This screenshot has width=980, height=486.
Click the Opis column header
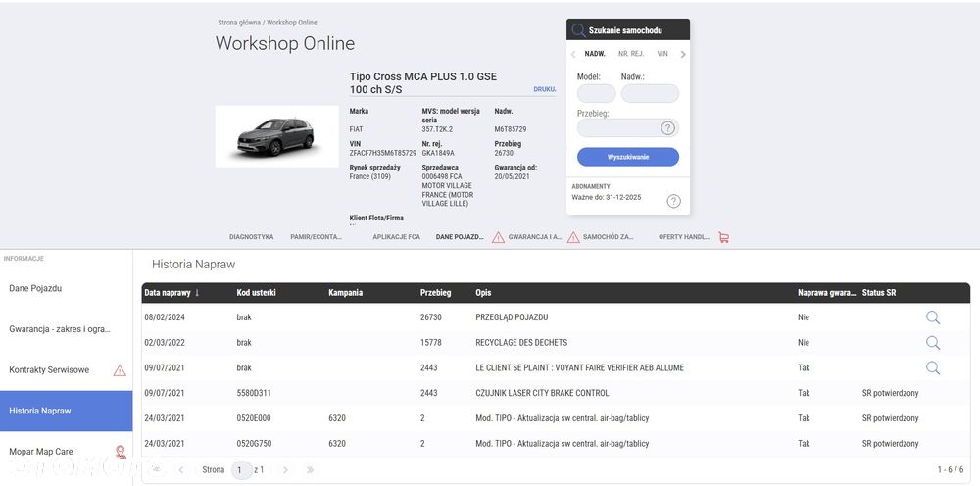pos(483,292)
